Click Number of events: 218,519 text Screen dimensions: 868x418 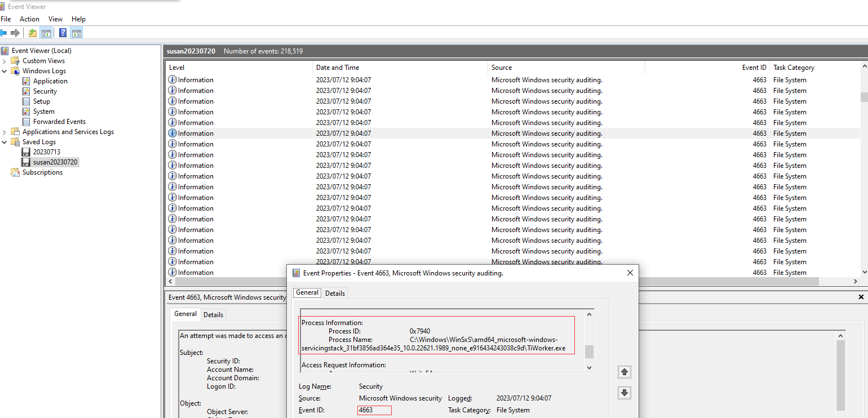(x=263, y=51)
